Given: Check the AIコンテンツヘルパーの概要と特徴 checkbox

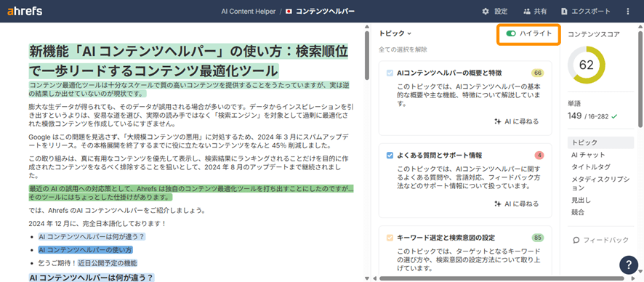Looking at the screenshot, I should pos(390,73).
